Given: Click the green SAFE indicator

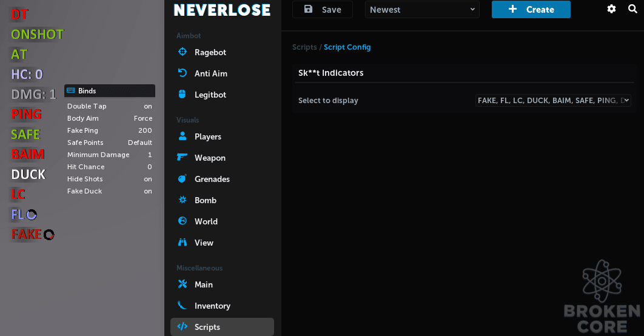Looking at the screenshot, I should pyautogui.click(x=25, y=134).
